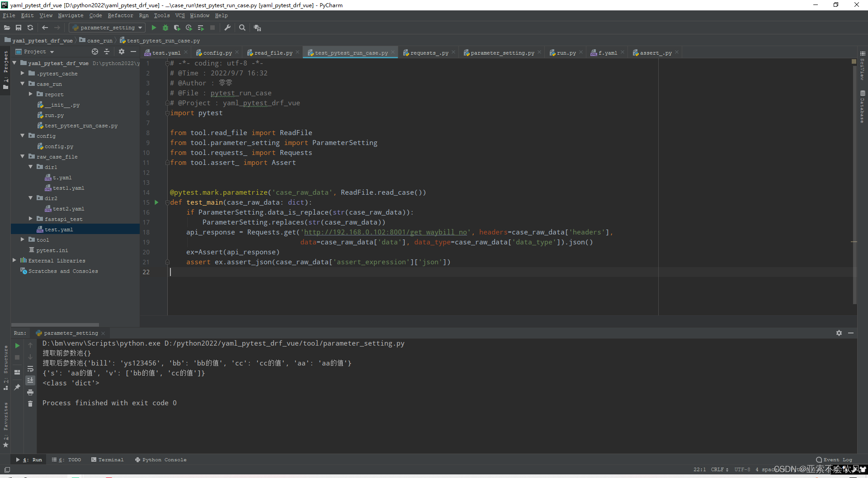Click the Project panel horizontal scrollbar
Viewport: 868px width, 478px height.
[55, 324]
